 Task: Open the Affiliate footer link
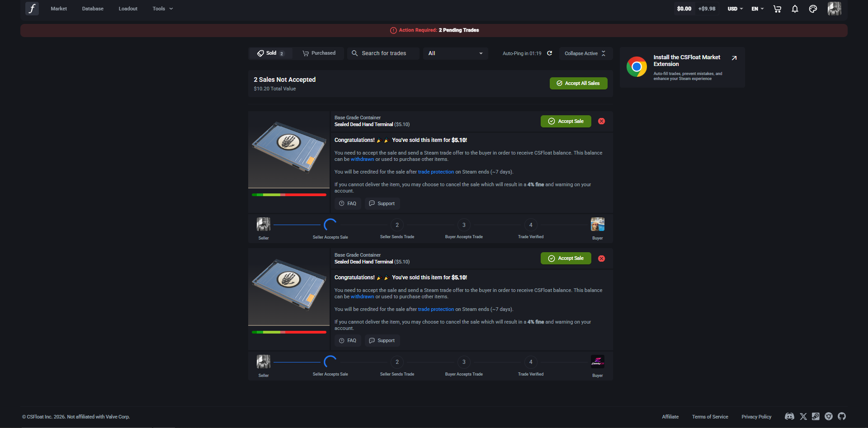pos(670,417)
